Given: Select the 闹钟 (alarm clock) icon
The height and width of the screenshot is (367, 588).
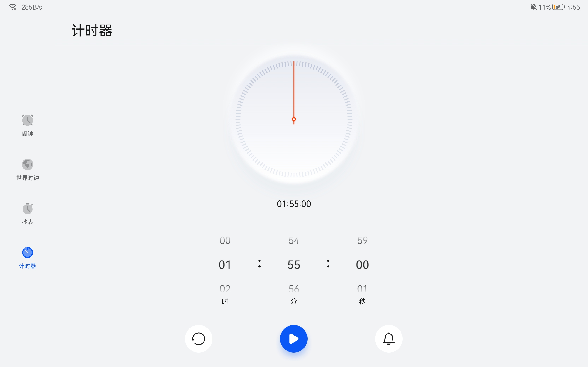Looking at the screenshot, I should (27, 120).
